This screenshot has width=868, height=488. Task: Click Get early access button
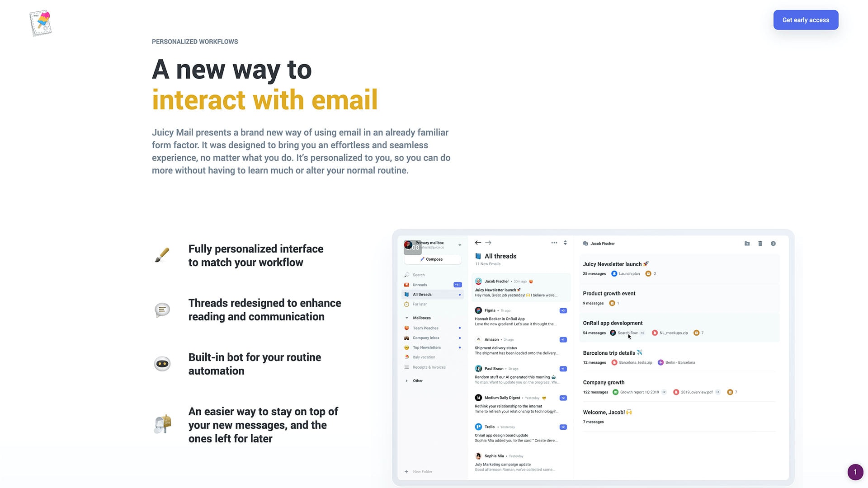806,20
